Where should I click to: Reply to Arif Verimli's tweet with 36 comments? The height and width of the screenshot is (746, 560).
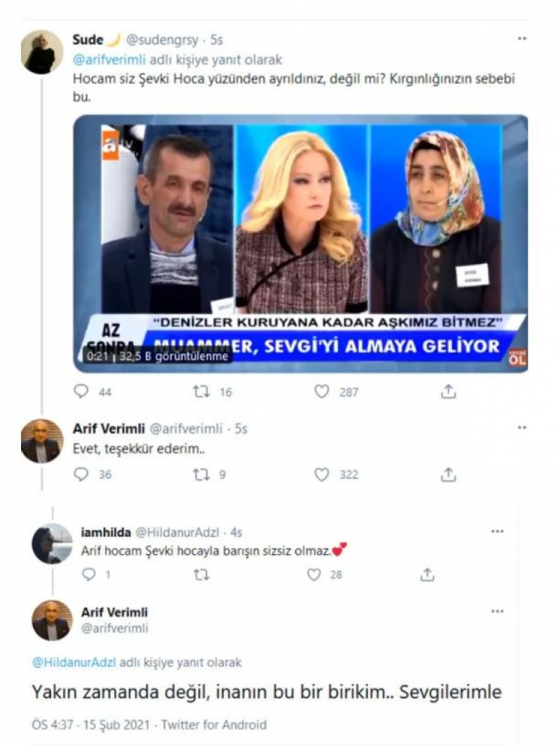coord(81,474)
